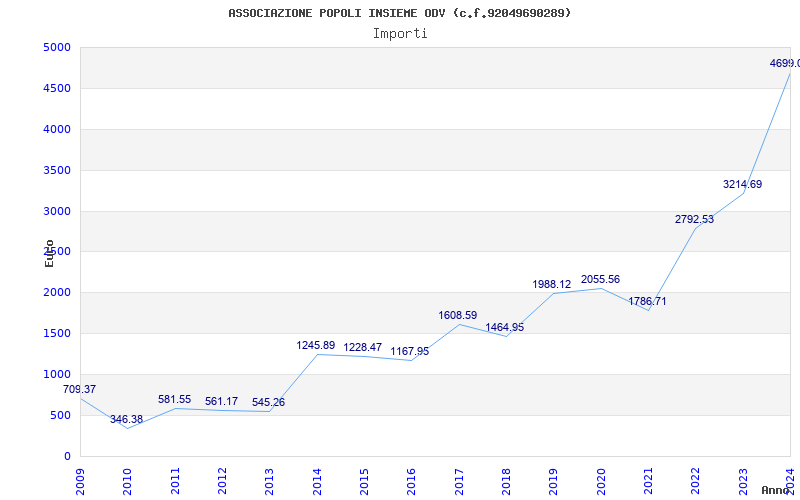Click the 2023 x-axis year label
Viewport: 800px width, 500px height.
coord(743,482)
